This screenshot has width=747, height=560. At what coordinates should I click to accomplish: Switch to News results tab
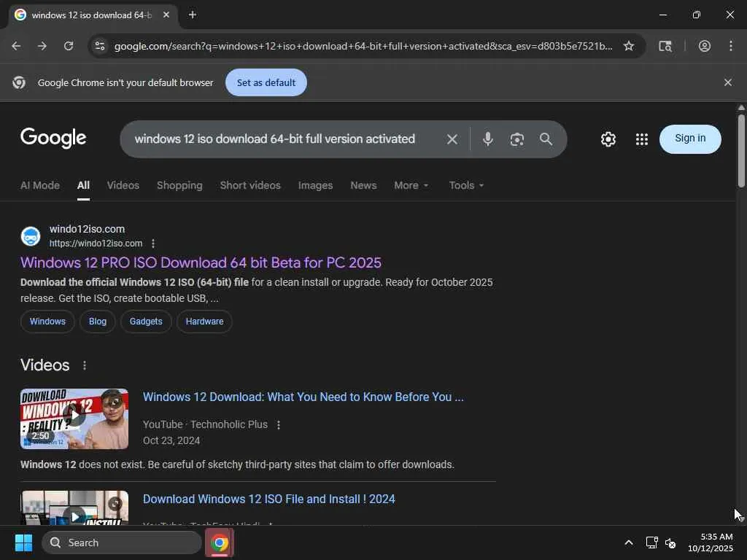tap(363, 185)
